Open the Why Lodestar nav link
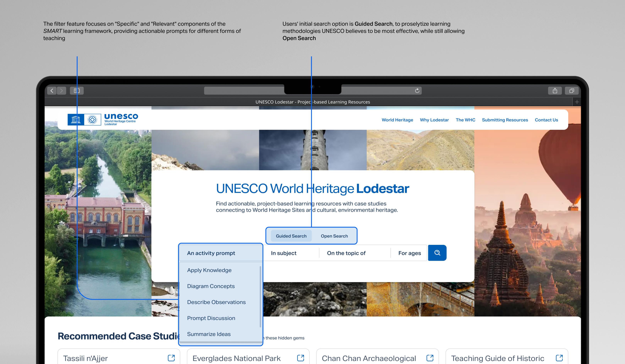Screen dimensions: 625x364 pyautogui.click(x=434, y=120)
